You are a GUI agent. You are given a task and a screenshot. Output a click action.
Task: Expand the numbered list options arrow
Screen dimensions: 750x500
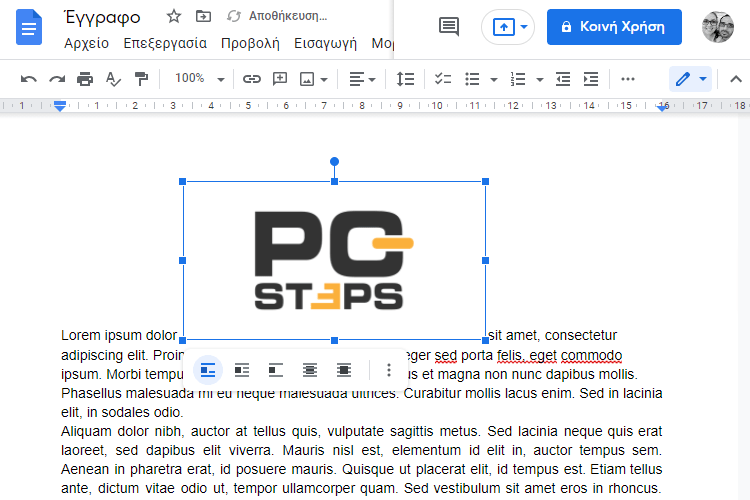[540, 79]
